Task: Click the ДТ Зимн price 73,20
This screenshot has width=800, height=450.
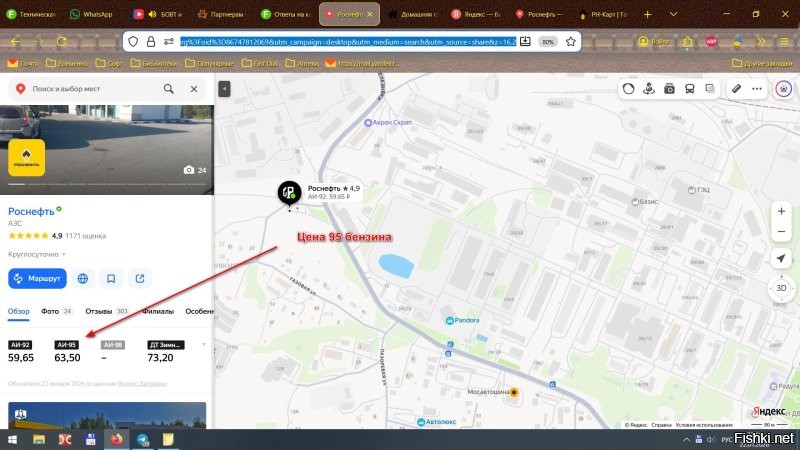Action: coord(160,358)
